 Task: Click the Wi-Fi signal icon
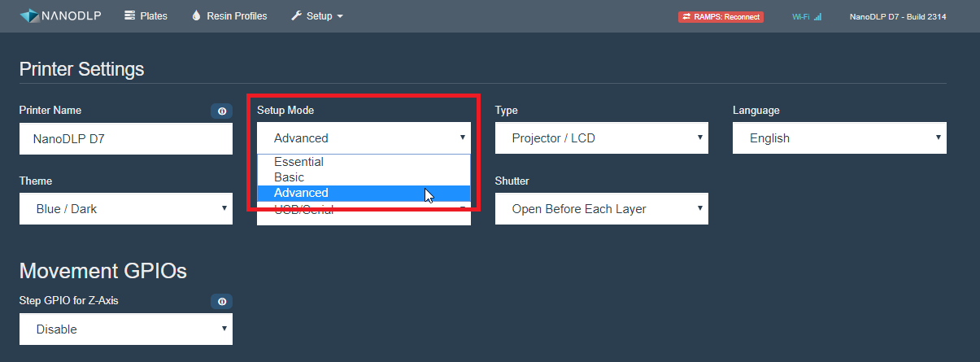click(x=817, y=16)
